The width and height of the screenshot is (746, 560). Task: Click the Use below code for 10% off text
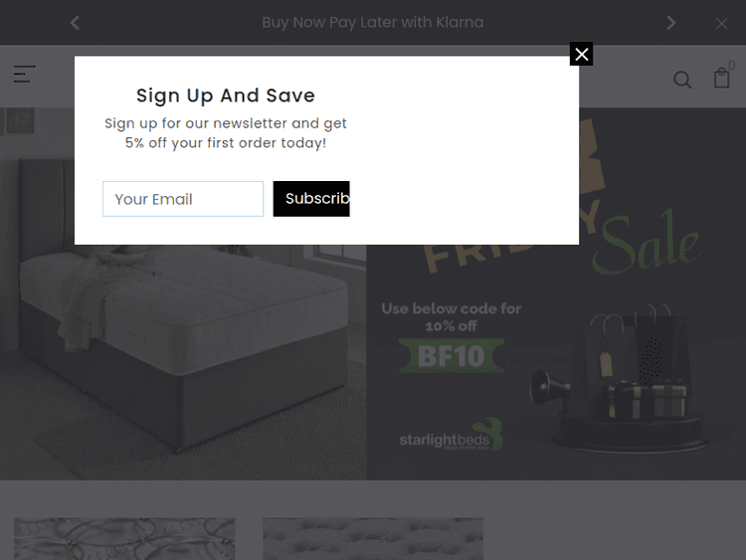click(x=451, y=317)
